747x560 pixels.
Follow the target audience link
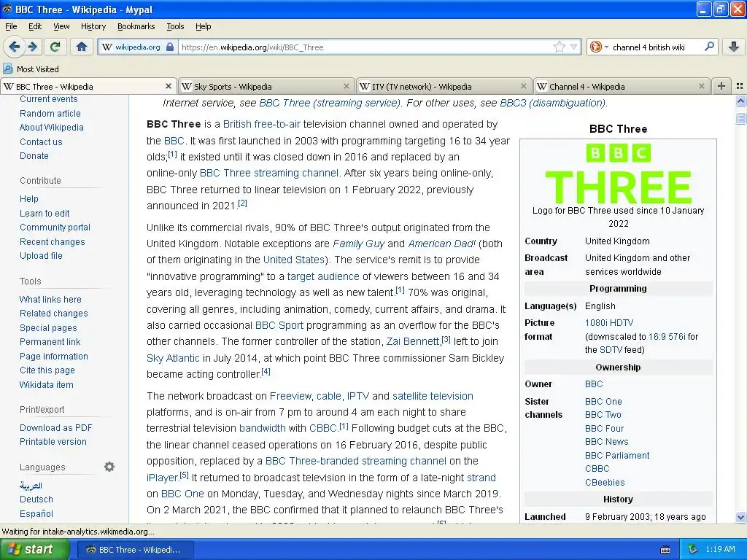click(x=323, y=276)
